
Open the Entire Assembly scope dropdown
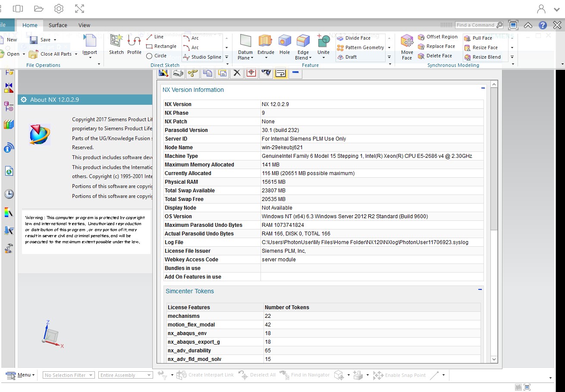pos(126,375)
